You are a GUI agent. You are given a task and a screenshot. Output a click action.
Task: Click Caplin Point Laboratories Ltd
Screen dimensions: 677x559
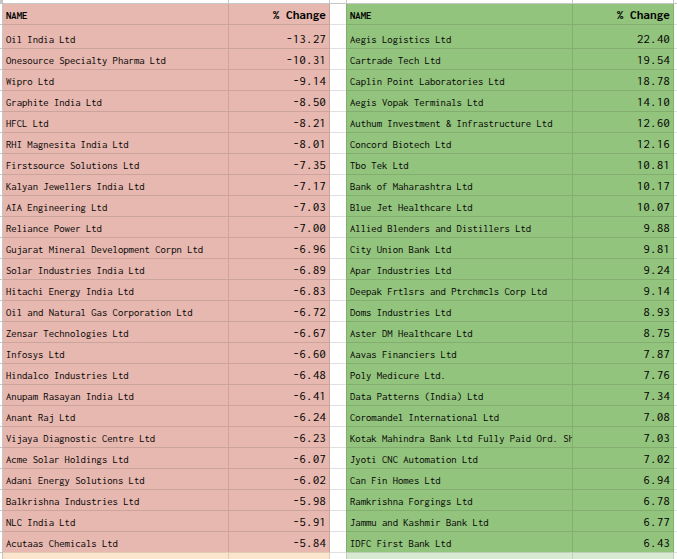[459, 82]
